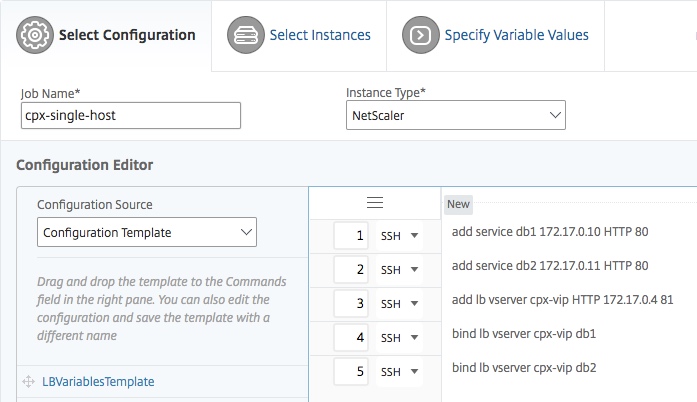Click the Job Name input field

point(131,116)
